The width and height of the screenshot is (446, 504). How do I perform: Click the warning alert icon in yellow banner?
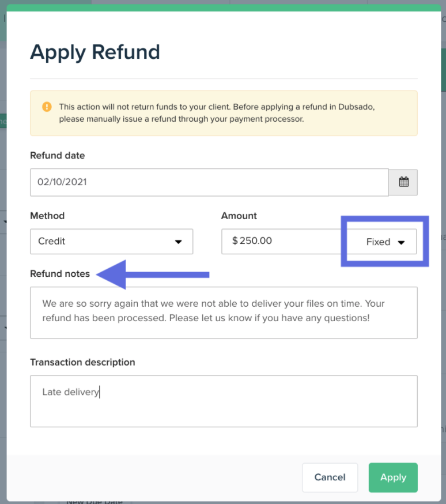(47, 107)
